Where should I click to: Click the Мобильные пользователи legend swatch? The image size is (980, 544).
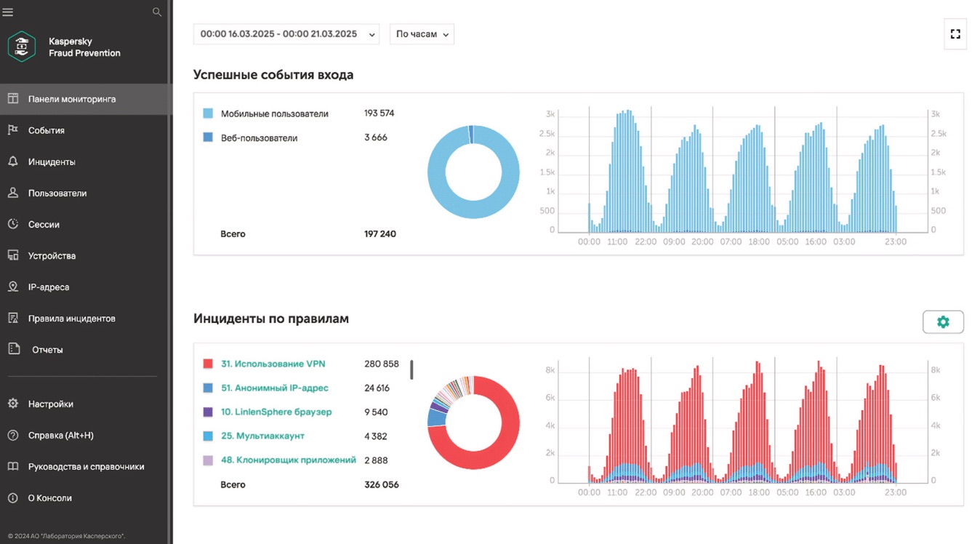tap(208, 113)
